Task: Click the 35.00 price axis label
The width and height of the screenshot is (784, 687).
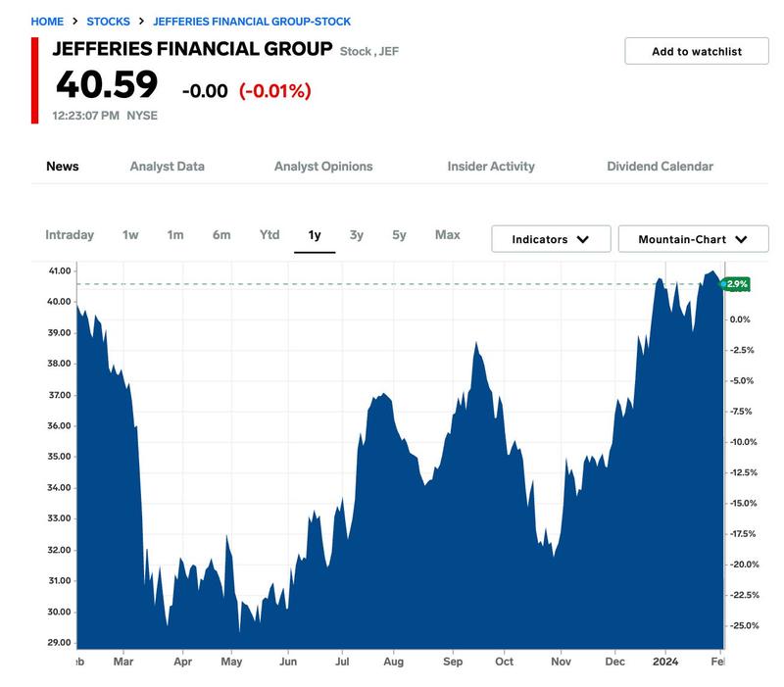Action: click(x=60, y=457)
